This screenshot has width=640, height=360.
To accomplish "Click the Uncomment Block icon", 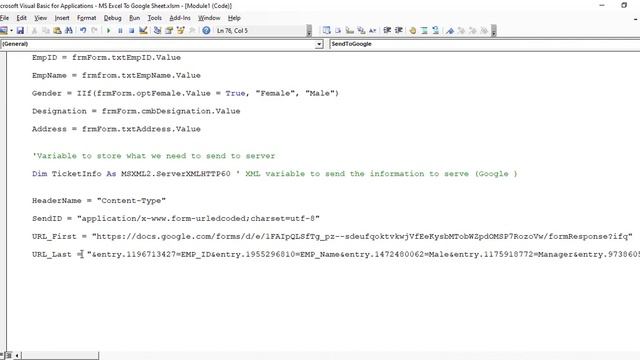I will point(436,31).
